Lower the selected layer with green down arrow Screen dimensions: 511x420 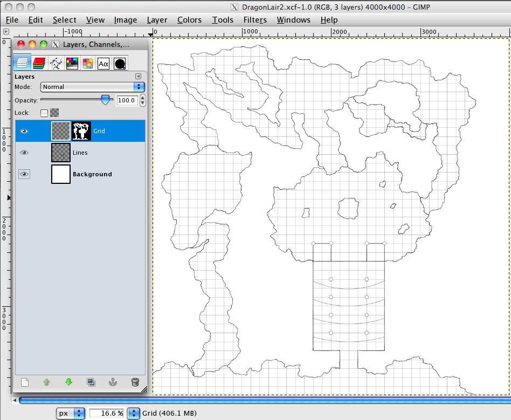pyautogui.click(x=68, y=382)
